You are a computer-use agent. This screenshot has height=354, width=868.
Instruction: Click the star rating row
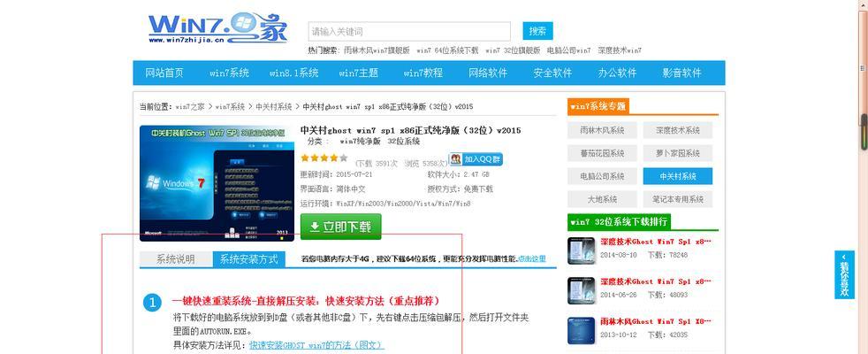click(324, 158)
